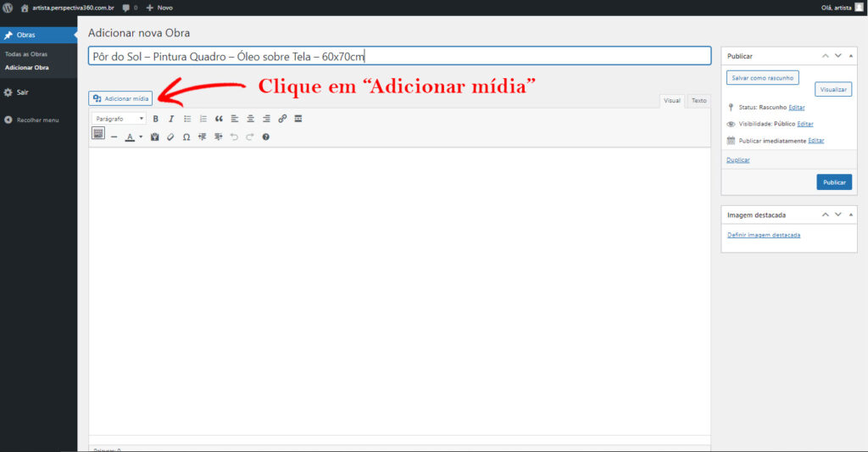Click the Adicionar mídia button
The image size is (868, 452).
click(x=120, y=98)
